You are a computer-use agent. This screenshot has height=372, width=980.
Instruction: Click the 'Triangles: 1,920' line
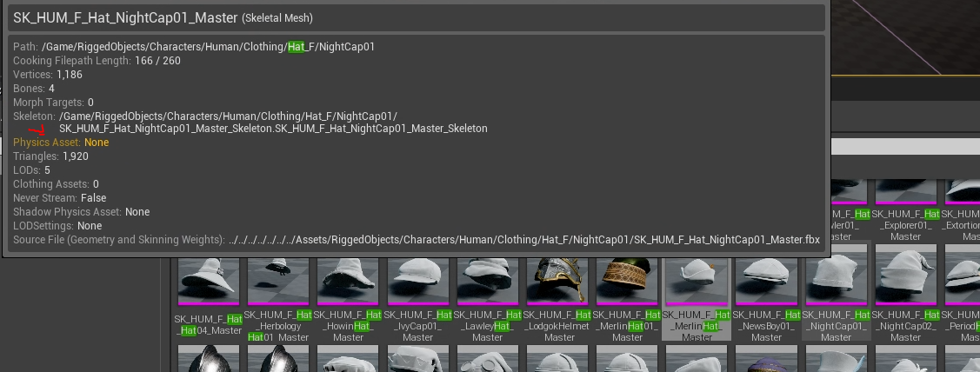(50, 156)
